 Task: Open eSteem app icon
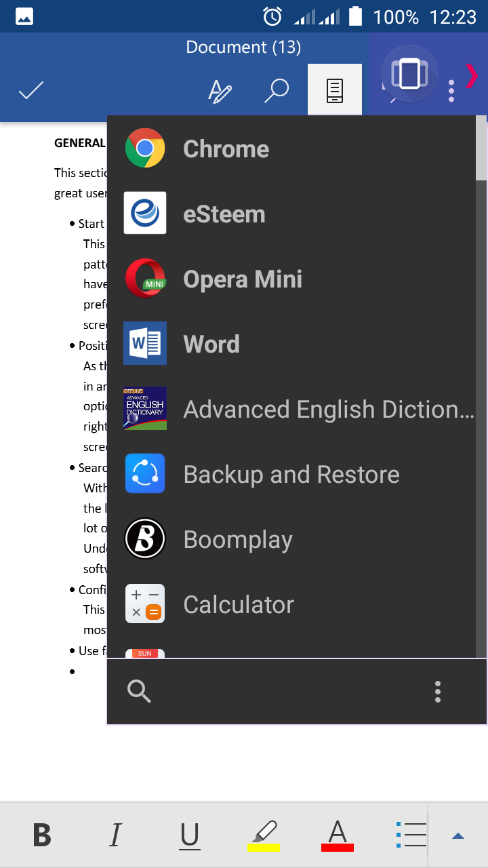145,213
